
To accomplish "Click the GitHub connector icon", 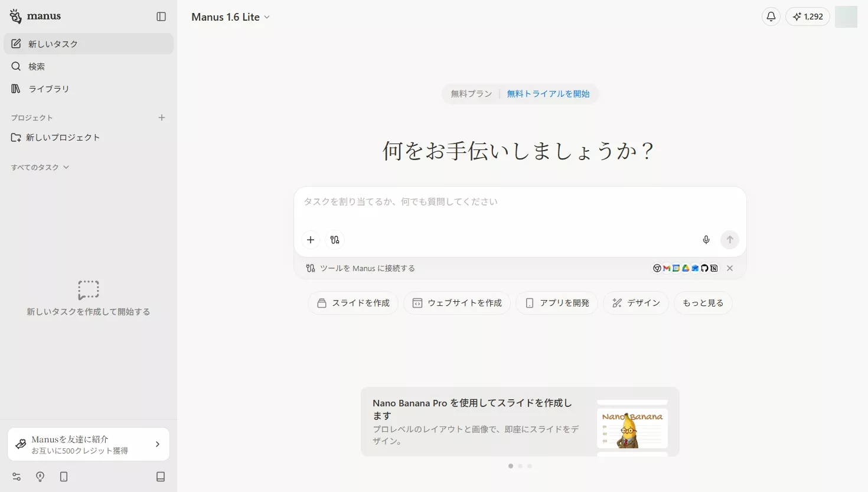I will 704,268.
